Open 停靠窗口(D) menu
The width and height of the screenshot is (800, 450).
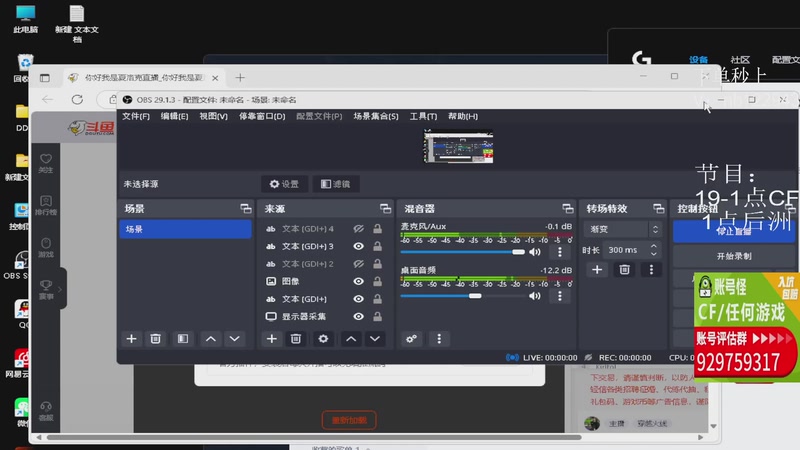coord(262,116)
